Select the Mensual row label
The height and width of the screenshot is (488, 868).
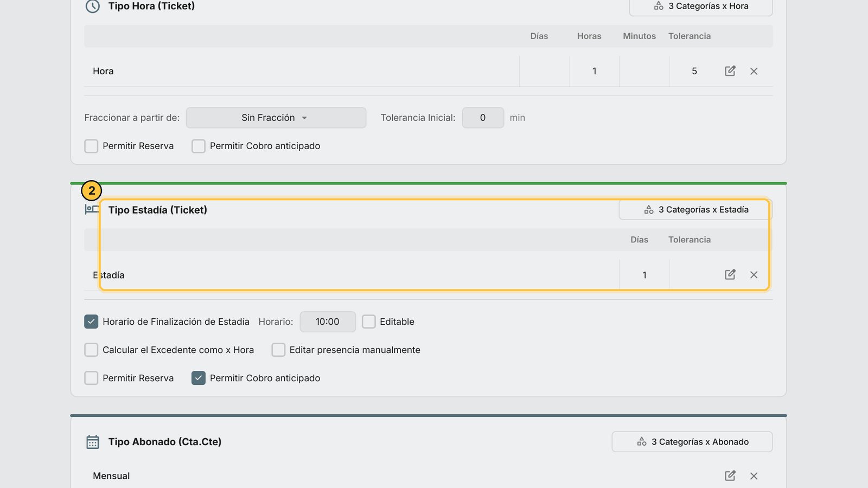111,476
